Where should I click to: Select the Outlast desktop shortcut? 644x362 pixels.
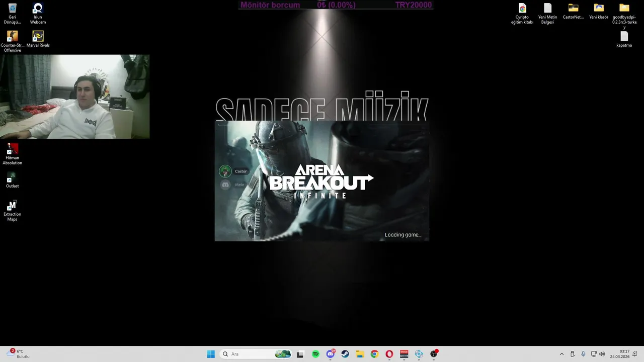pos(12,180)
